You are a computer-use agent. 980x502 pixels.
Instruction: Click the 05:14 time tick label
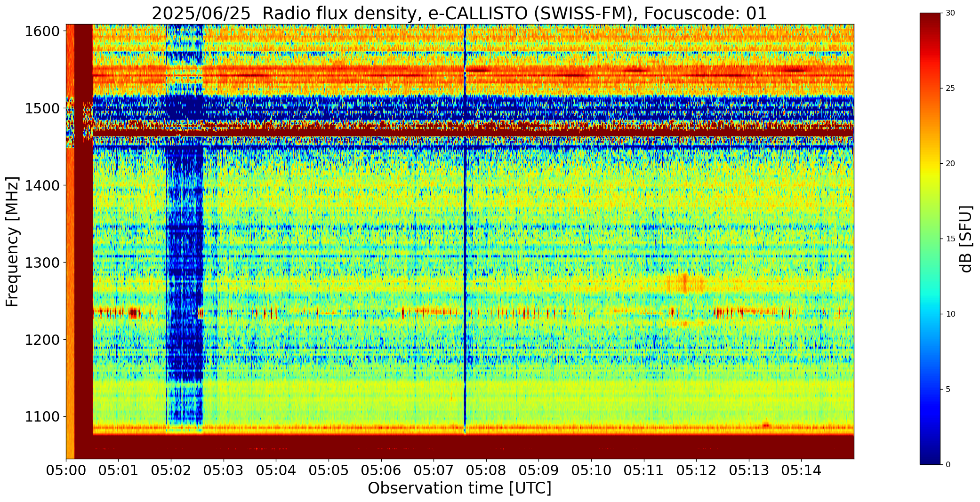801,470
